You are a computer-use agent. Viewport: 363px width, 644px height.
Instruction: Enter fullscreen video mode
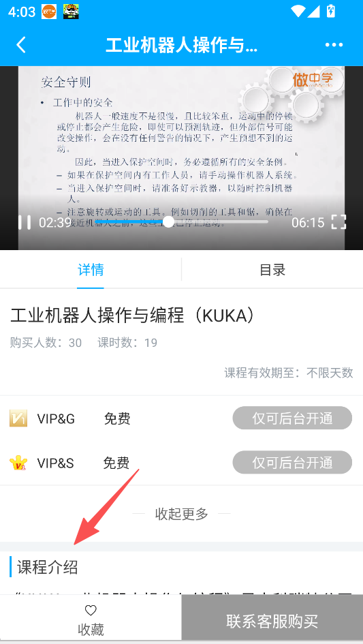pos(338,222)
